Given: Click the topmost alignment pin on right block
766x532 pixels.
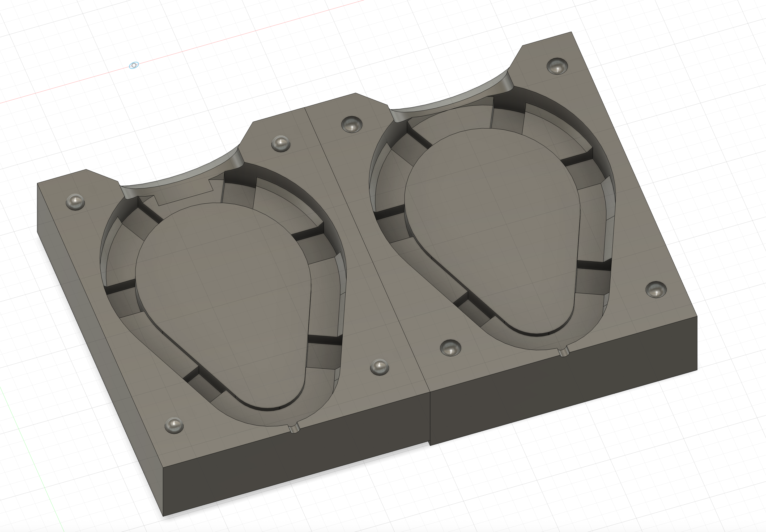Looking at the screenshot, I should (557, 66).
